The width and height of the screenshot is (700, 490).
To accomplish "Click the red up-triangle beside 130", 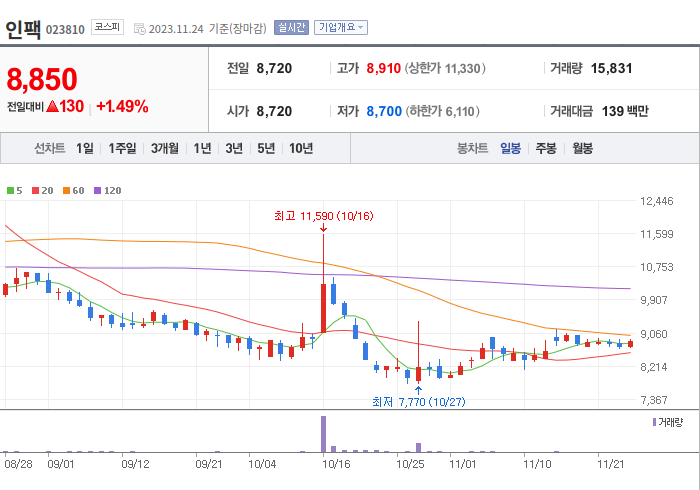I will [52, 106].
